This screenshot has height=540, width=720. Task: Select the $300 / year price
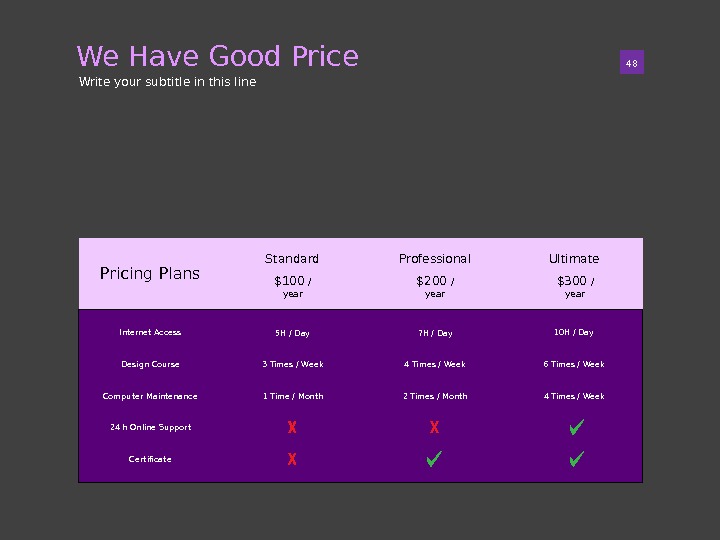coord(575,286)
